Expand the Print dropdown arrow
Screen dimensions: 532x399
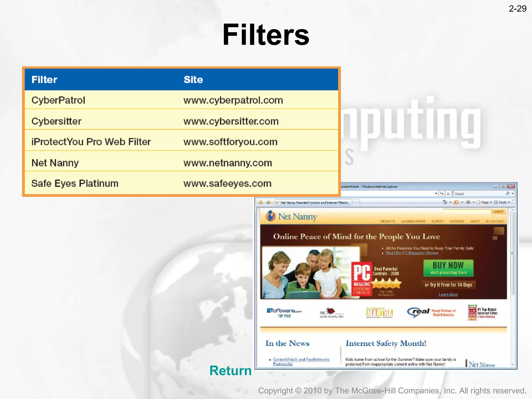point(474,202)
